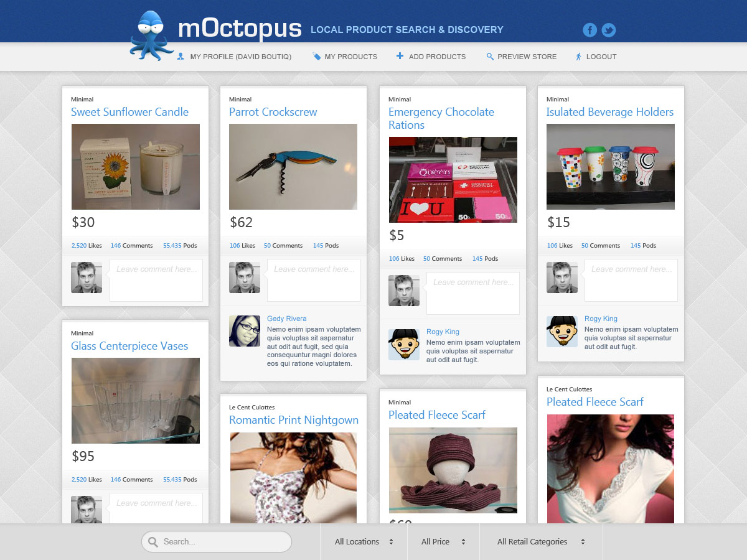Open Emergency Chocolate Rations title link
This screenshot has width=747, height=560.
coord(441,118)
